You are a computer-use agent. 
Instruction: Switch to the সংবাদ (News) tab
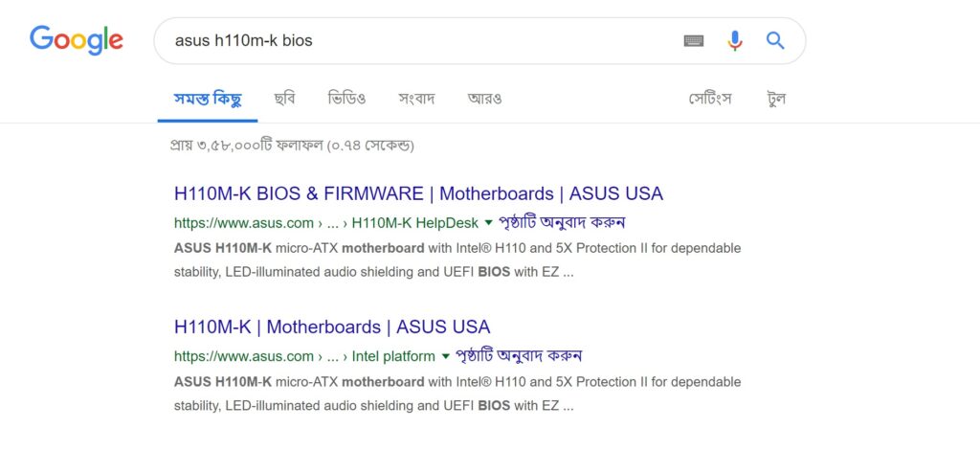click(416, 99)
